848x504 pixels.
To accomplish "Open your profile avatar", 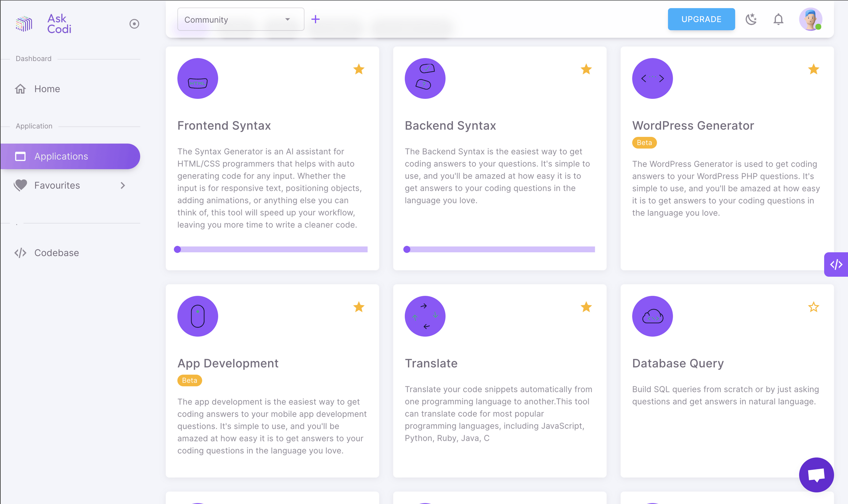I will click(811, 19).
